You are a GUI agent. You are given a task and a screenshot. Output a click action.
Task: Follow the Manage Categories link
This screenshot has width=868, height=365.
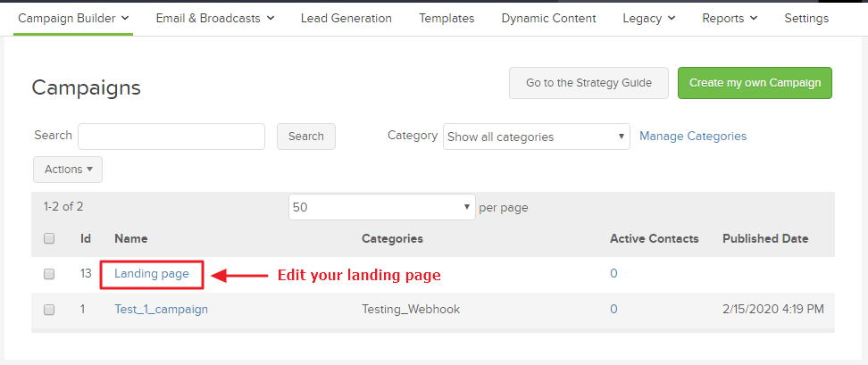click(x=693, y=137)
